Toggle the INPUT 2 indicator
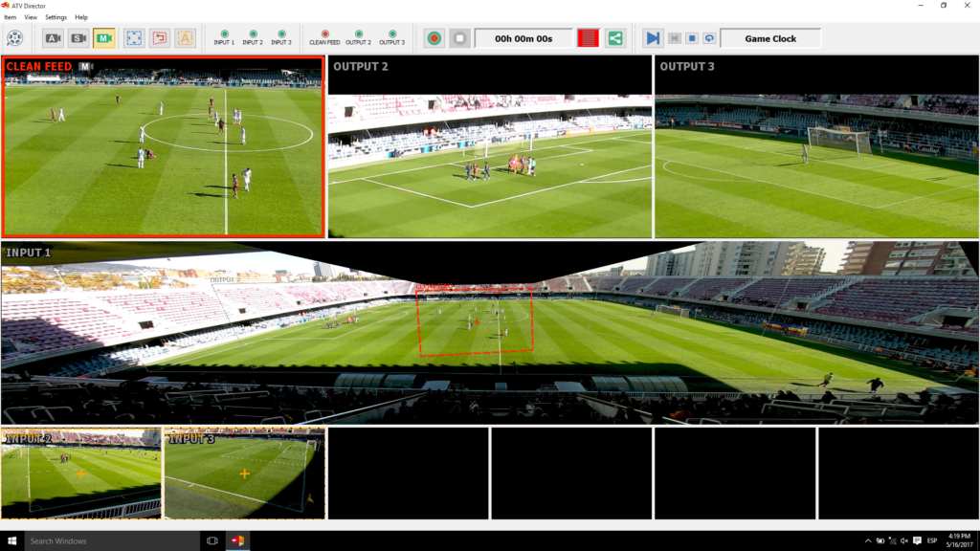Image resolution: width=980 pixels, height=551 pixels. [x=253, y=37]
